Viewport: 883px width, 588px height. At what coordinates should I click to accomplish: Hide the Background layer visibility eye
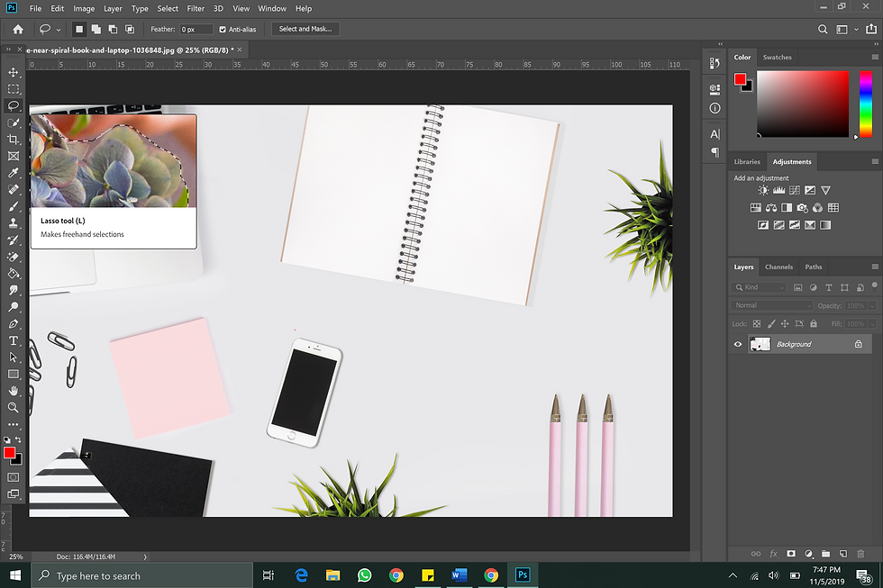(x=738, y=344)
